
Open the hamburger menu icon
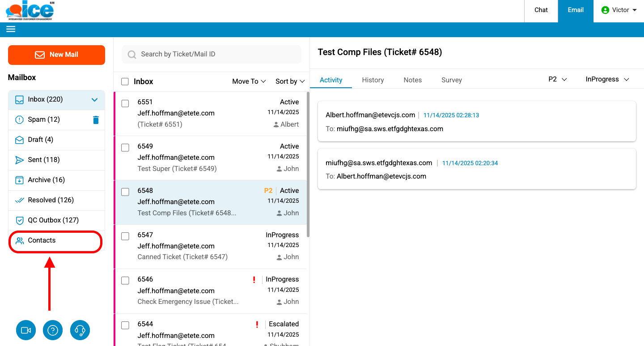[11, 29]
